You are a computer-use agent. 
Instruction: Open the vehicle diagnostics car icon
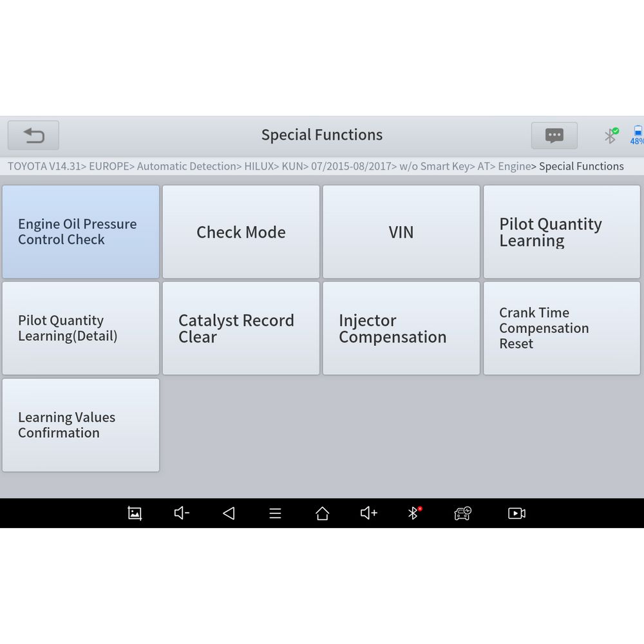pyautogui.click(x=462, y=513)
